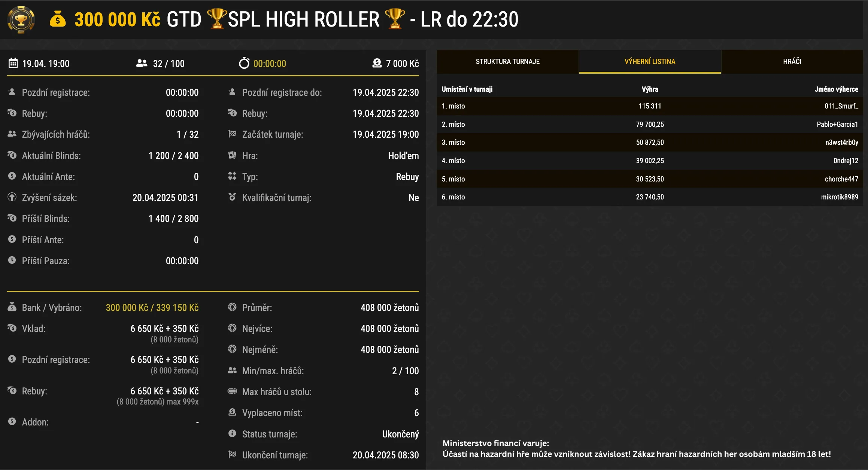Screen dimensions: 868x470
Task: Click the raise arrow icon next to Zvýšení sázek
Action: coord(11,197)
